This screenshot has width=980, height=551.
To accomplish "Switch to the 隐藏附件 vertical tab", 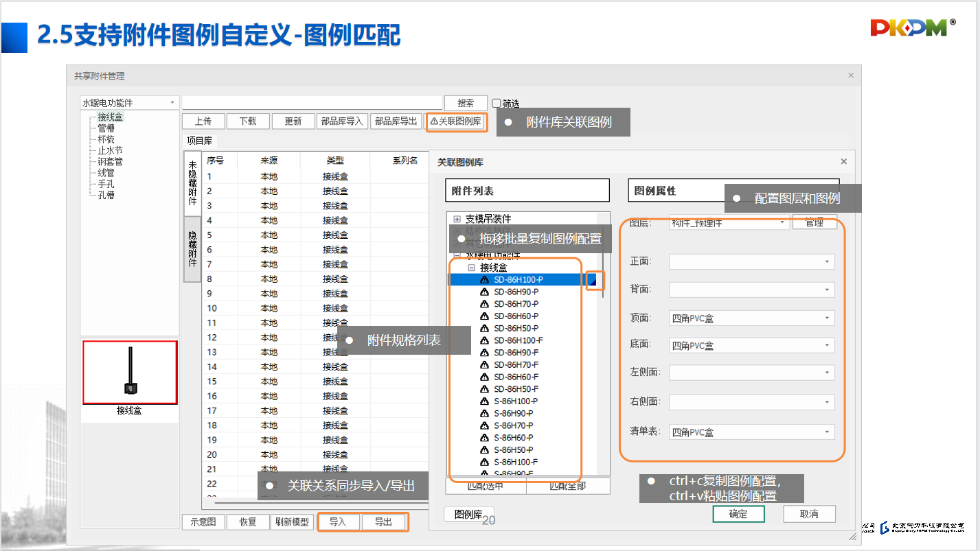I will tap(193, 249).
